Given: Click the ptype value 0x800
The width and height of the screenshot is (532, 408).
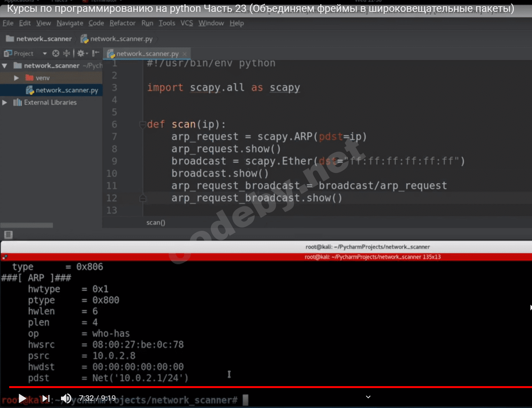Looking at the screenshot, I should click(105, 300).
